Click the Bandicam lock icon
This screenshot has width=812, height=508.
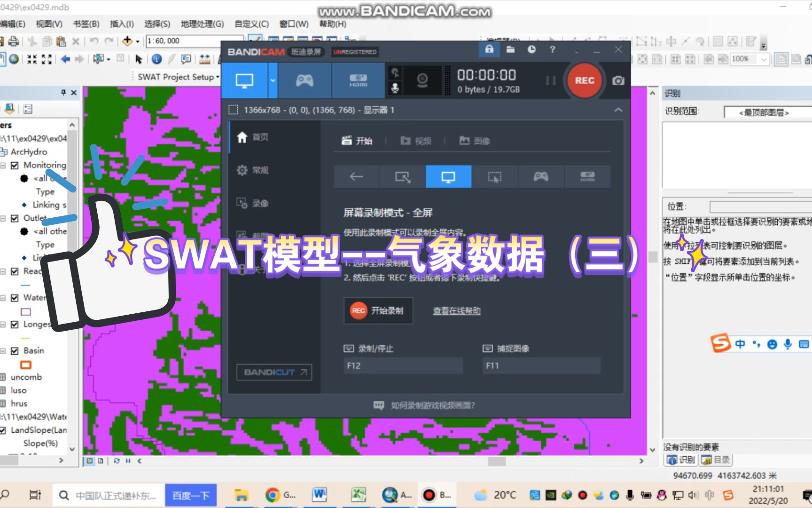pos(489,49)
